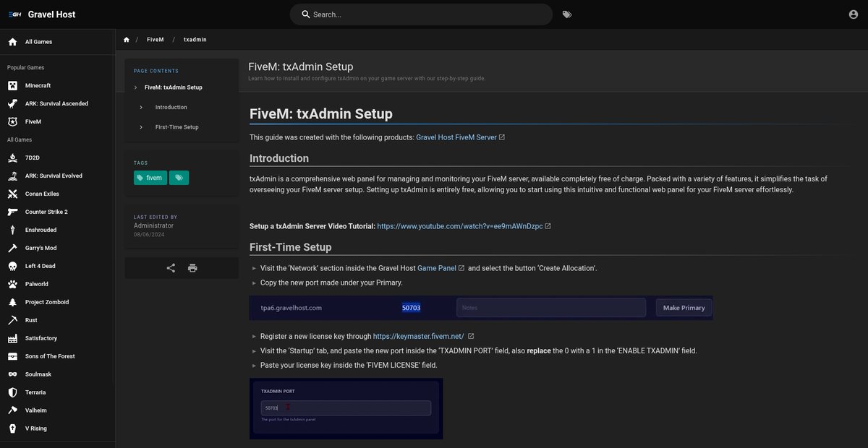Click the share icon under Last Edited
The height and width of the screenshot is (448, 868).
pos(171,268)
